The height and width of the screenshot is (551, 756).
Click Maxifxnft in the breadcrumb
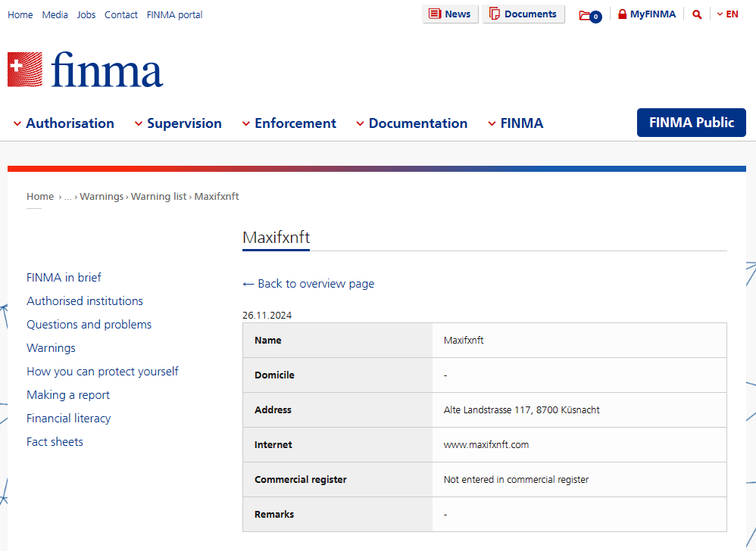(217, 197)
